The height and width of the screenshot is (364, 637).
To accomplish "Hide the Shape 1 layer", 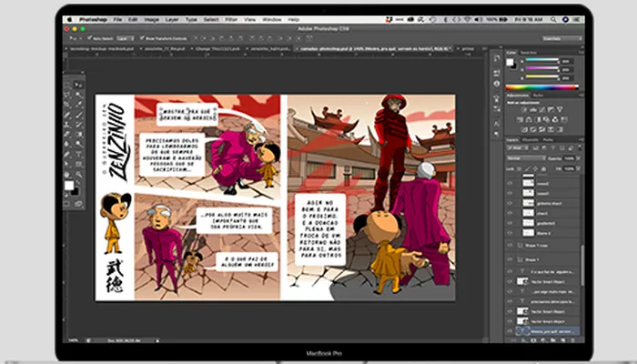I will (x=510, y=259).
